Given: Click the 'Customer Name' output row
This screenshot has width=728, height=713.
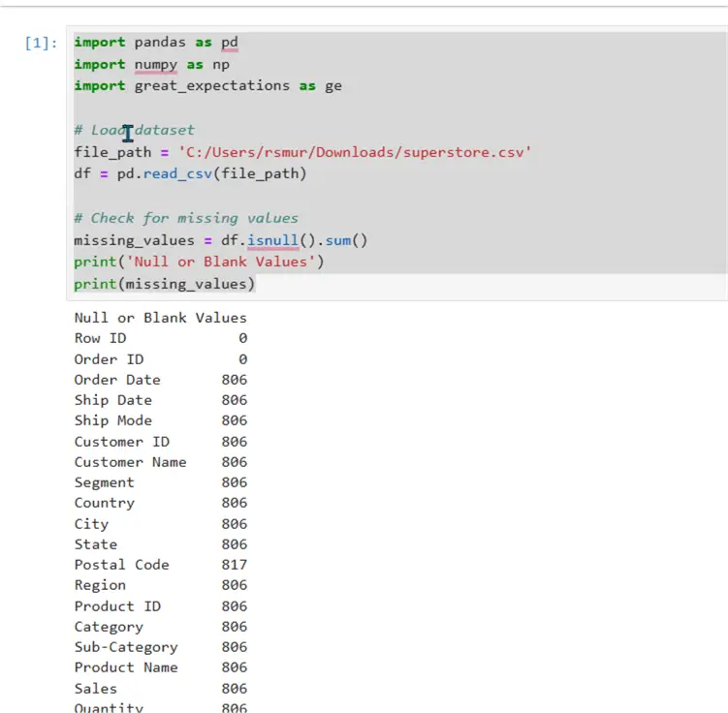Looking at the screenshot, I should pyautogui.click(x=161, y=462).
